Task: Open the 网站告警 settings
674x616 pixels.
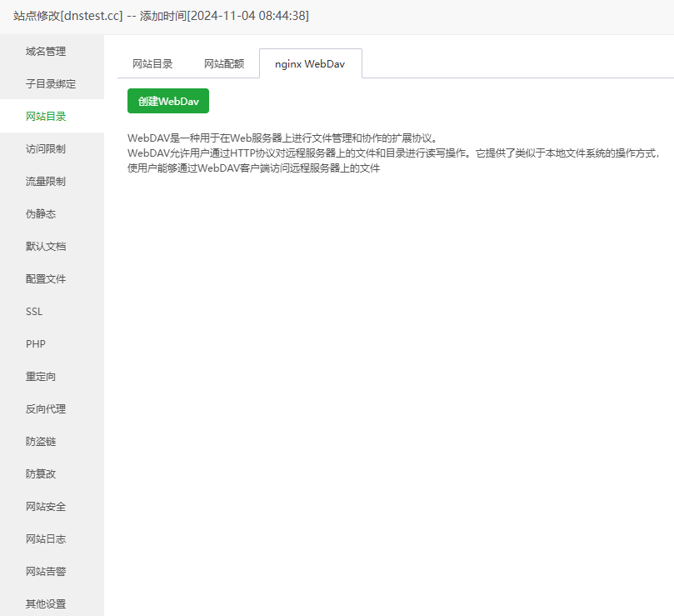Action: tap(44, 571)
